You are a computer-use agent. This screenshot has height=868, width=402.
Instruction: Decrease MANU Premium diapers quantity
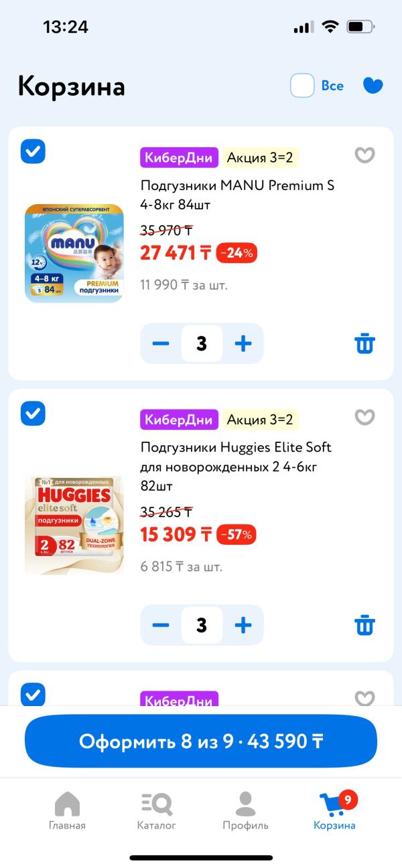coord(161,344)
